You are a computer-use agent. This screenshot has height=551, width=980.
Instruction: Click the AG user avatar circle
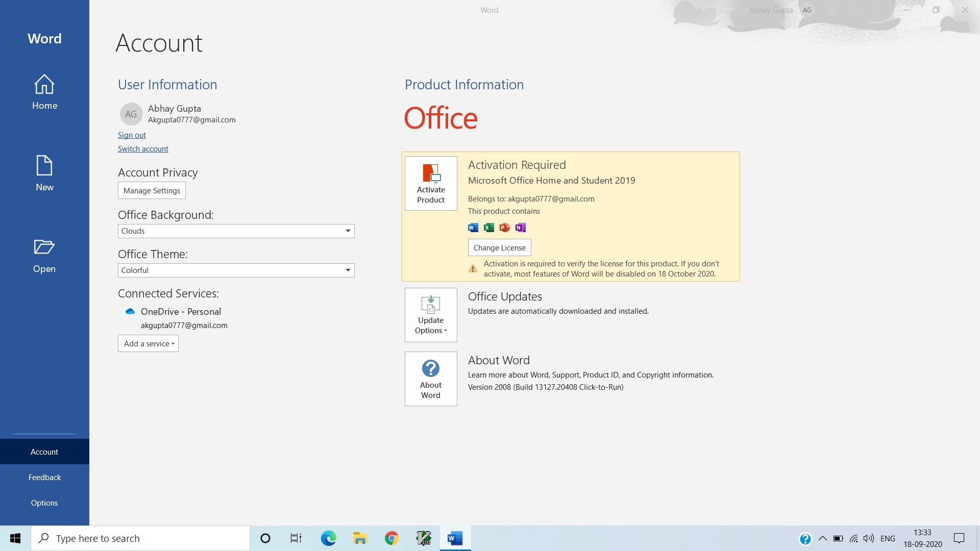coord(131,114)
